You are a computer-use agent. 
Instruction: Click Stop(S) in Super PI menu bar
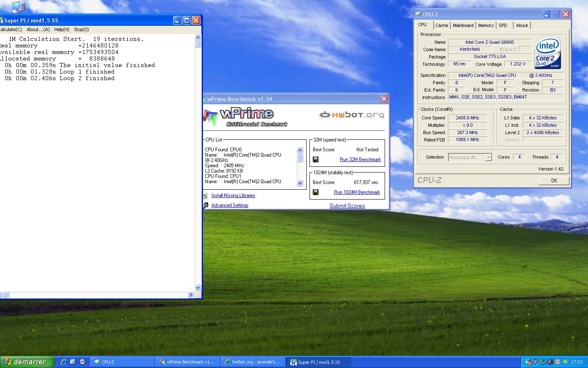click(x=81, y=29)
